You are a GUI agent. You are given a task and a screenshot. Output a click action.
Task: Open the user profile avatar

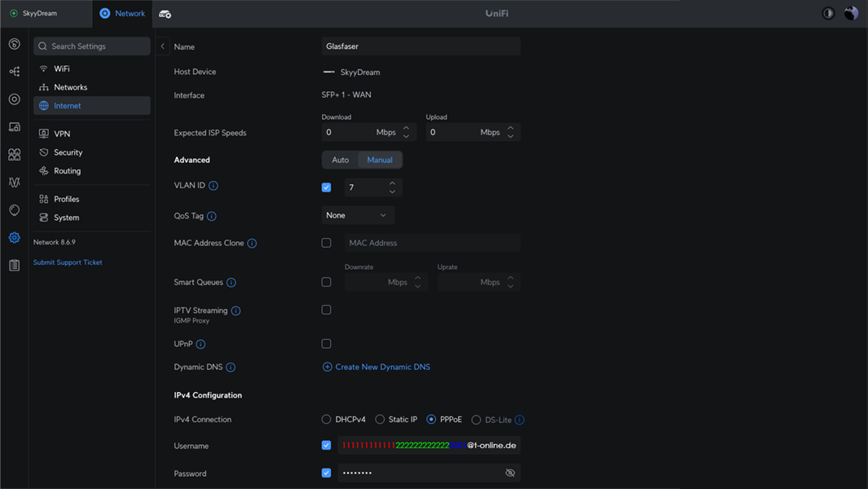point(851,13)
